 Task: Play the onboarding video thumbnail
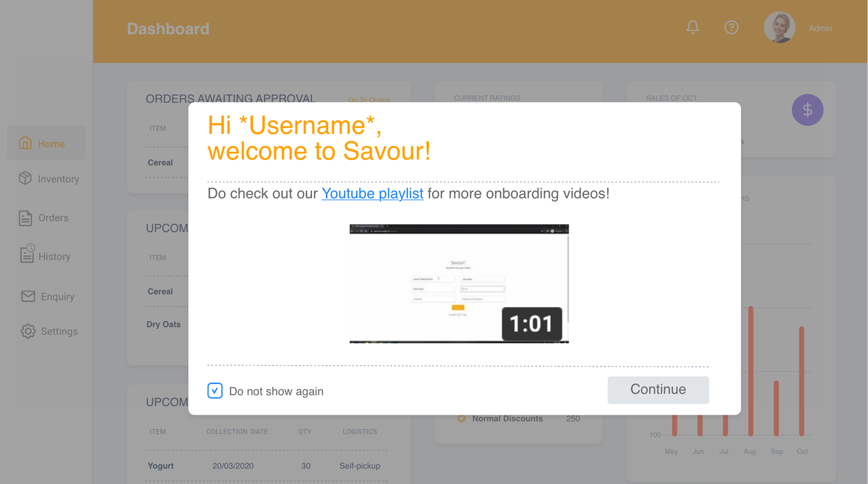pos(459,284)
